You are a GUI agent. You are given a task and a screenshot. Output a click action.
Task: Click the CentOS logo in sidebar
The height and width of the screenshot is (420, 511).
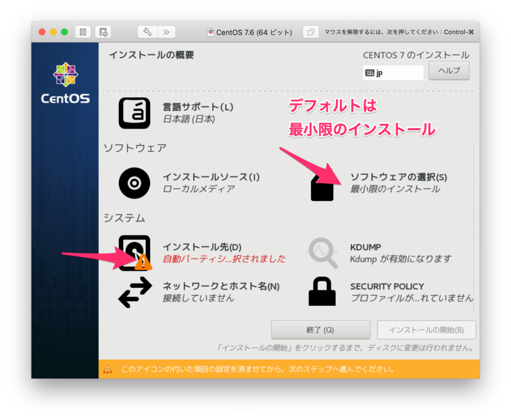point(66,83)
